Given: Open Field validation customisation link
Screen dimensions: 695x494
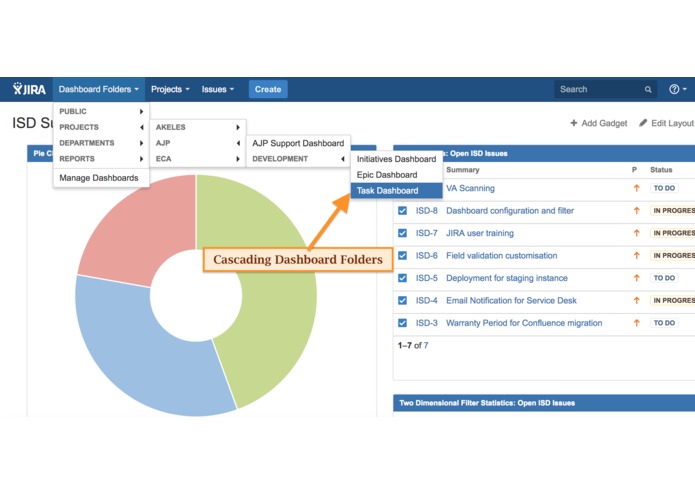Looking at the screenshot, I should pos(501,256).
